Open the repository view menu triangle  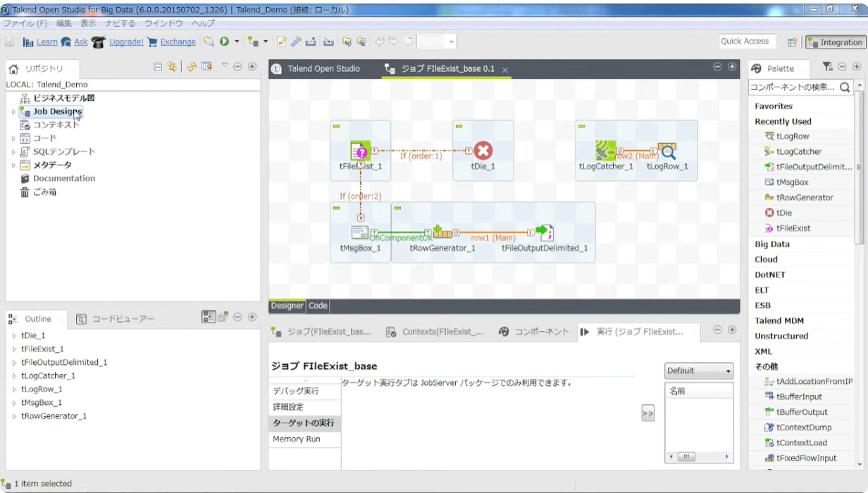(x=225, y=65)
